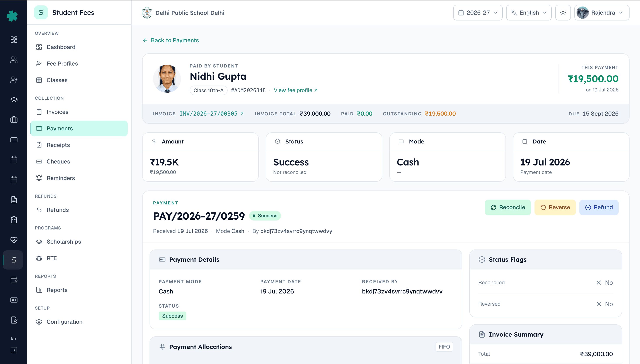The height and width of the screenshot is (364, 640).
Task: Click the calendar icon in the Date card
Action: 524,142
